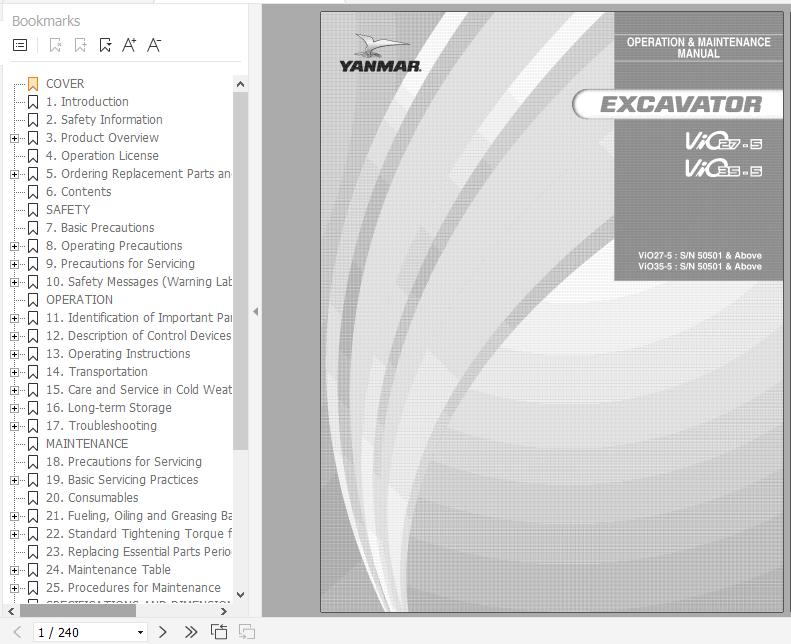Click bookmark icon beside MAINTENANCE
Screen dimensions: 791x644
(33, 444)
